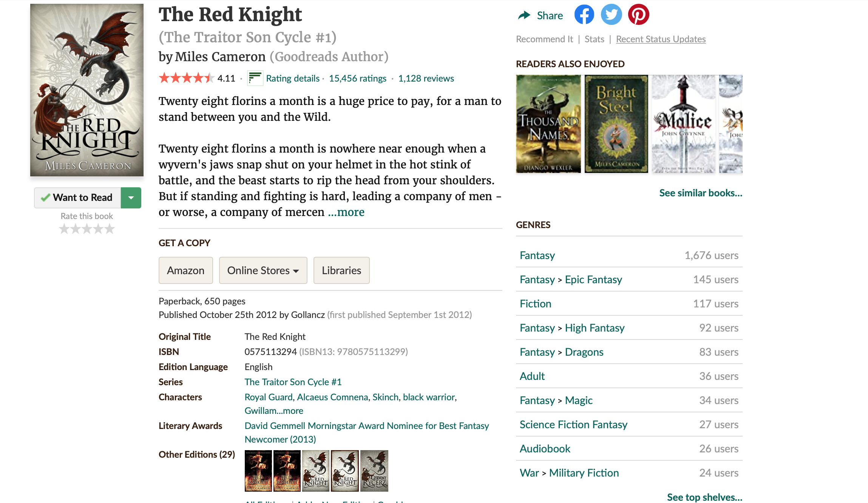Share the book on Facebook
The width and height of the screenshot is (868, 503).
click(584, 15)
